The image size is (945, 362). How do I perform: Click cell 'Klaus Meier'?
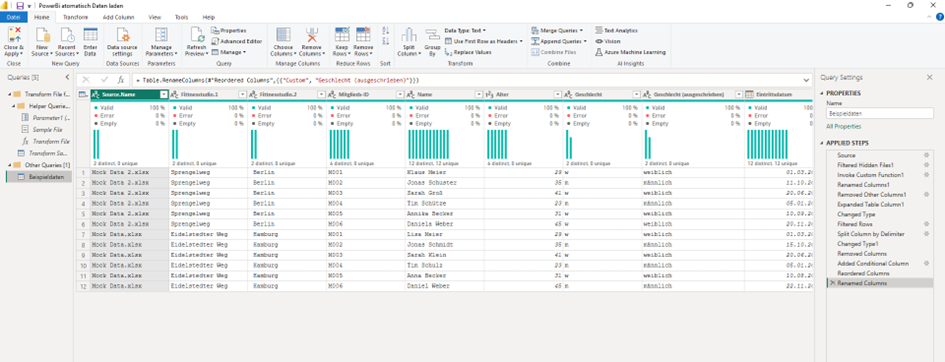(x=444, y=172)
